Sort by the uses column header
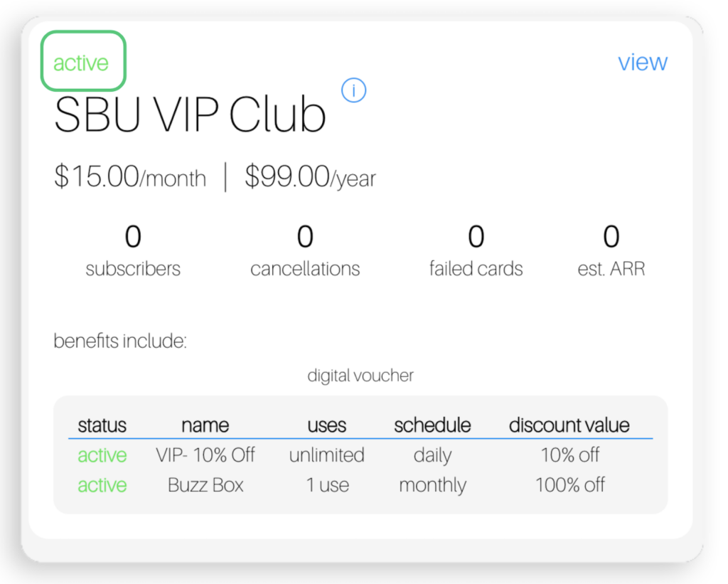Viewport: 728px width, 584px height. click(327, 425)
